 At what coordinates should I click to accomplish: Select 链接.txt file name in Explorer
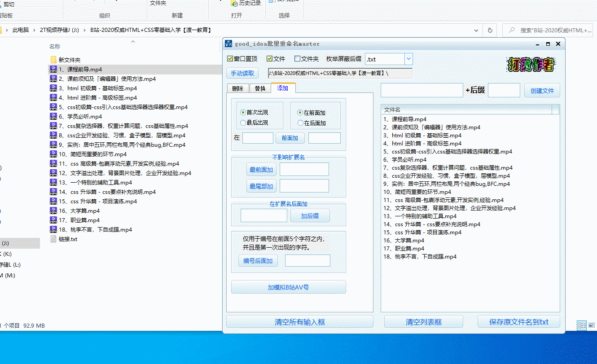[x=68, y=239]
